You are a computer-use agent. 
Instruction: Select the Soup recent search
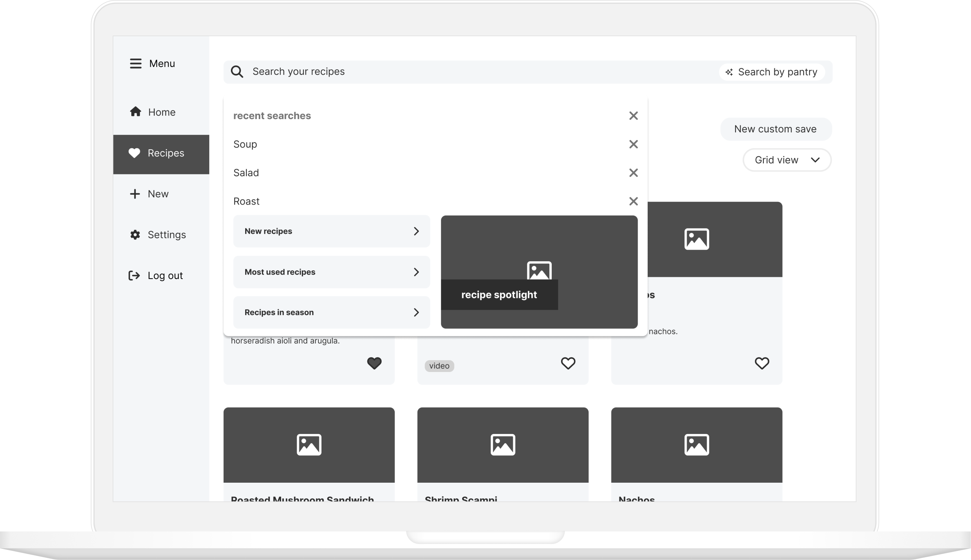245,144
